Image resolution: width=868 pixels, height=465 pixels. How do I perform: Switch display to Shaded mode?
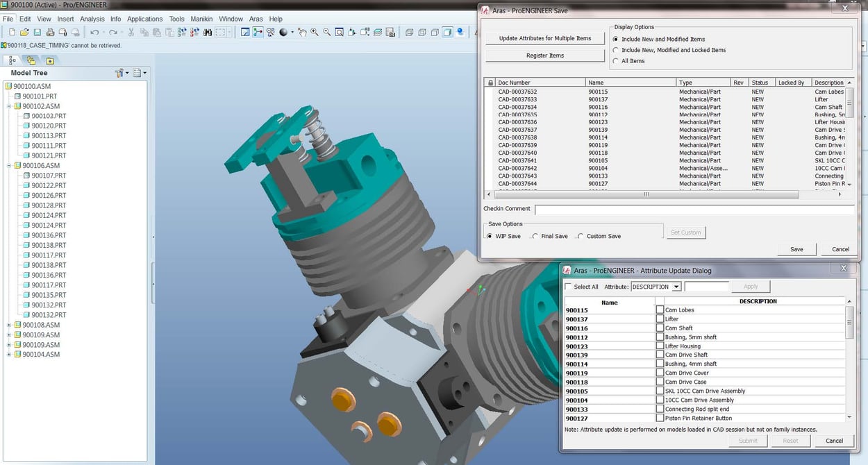tap(446, 32)
